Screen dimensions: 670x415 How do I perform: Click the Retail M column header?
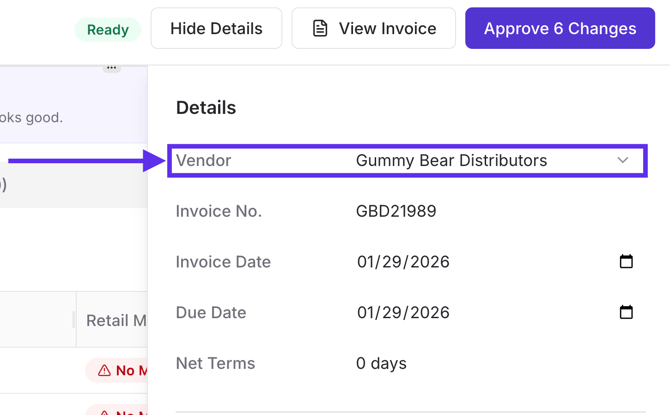[116, 320]
